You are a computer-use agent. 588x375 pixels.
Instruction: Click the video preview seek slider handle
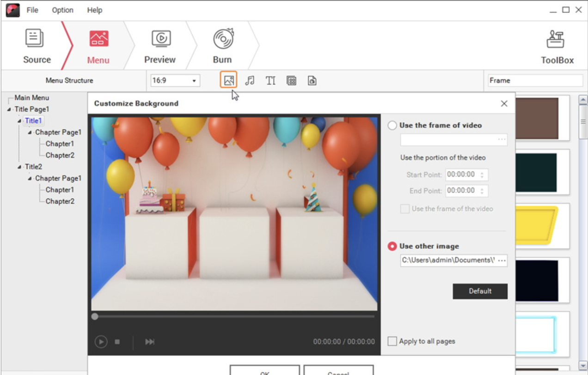pos(95,316)
